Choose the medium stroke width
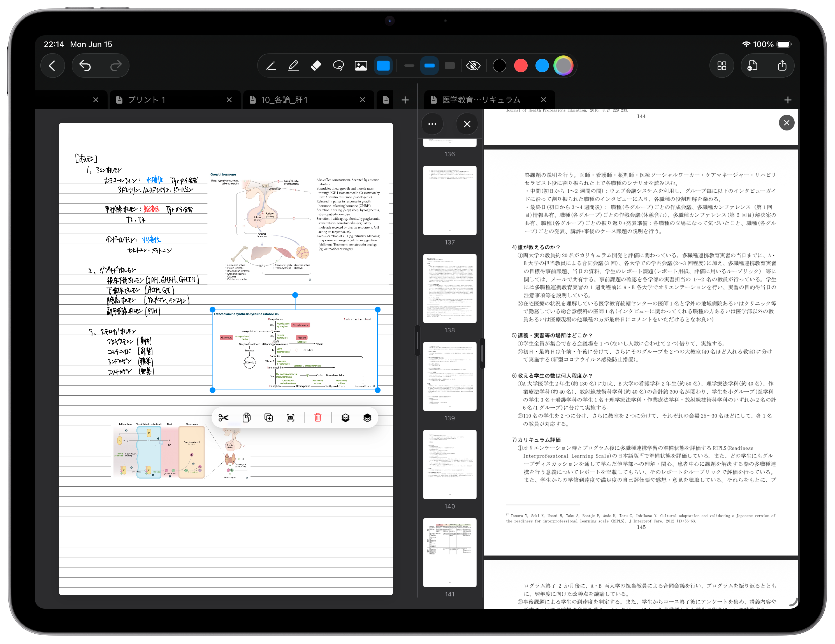The image size is (835, 644). [x=429, y=66]
